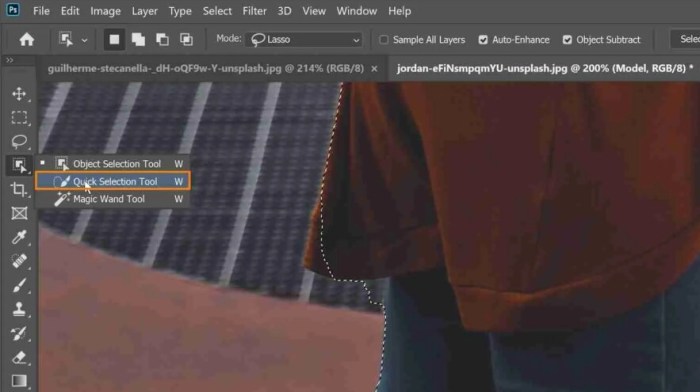This screenshot has height=392, width=700.
Task: Select the Object Selection tool in toolbar
Action: pyautogui.click(x=19, y=165)
